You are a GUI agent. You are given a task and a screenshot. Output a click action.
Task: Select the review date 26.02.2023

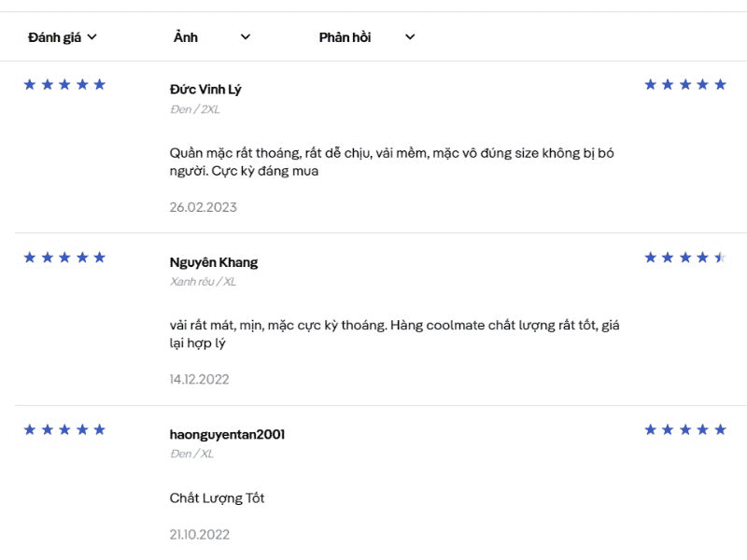(x=203, y=207)
